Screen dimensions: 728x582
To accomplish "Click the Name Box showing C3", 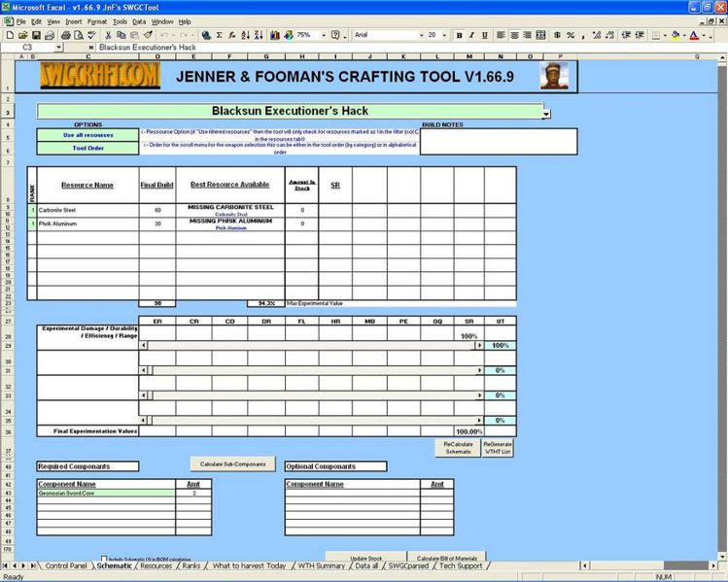I will (x=27, y=47).
